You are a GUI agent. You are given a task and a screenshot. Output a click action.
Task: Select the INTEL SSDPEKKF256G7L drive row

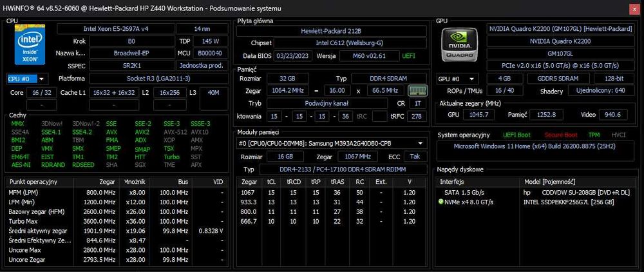(536, 202)
